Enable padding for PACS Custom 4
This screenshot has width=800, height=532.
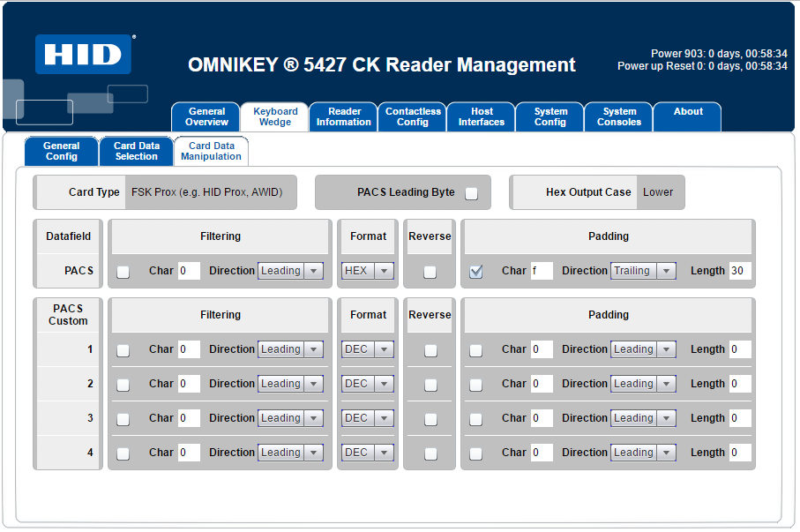(476, 453)
